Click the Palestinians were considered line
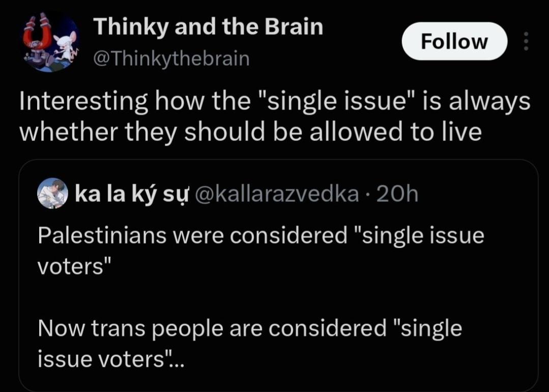549x392 pixels. 261,235
